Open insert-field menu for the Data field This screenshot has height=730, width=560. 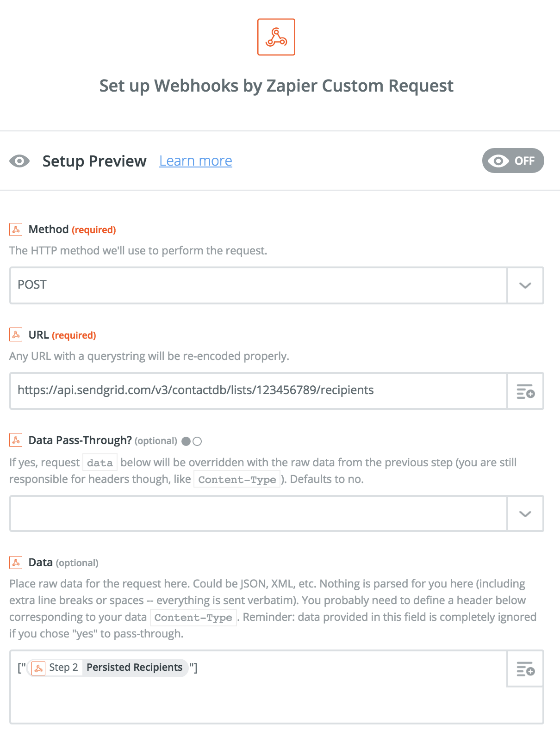(525, 668)
